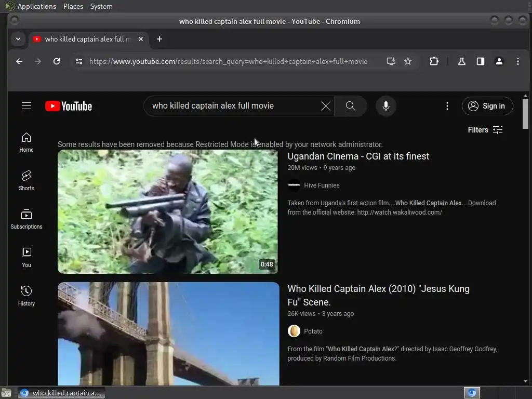Go back with browser back arrow
Screen dimensions: 532x399
pyautogui.click(x=19, y=61)
